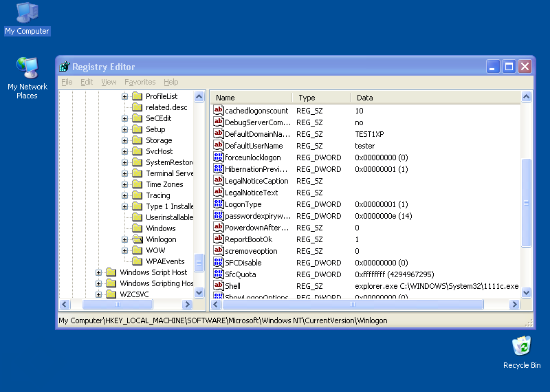The width and height of the screenshot is (550, 392).
Task: Select the Recycle Bin desktop icon
Action: point(522,352)
